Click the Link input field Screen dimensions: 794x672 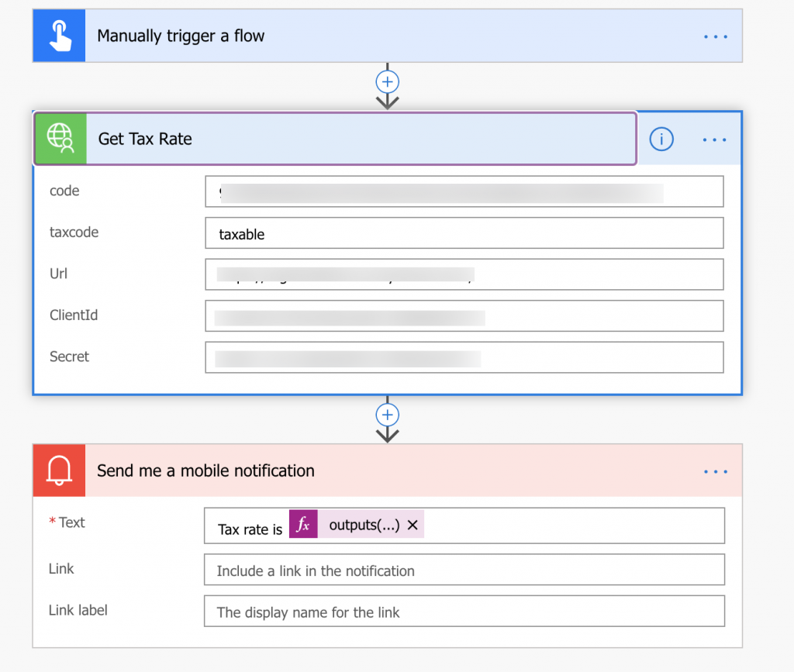tap(464, 569)
